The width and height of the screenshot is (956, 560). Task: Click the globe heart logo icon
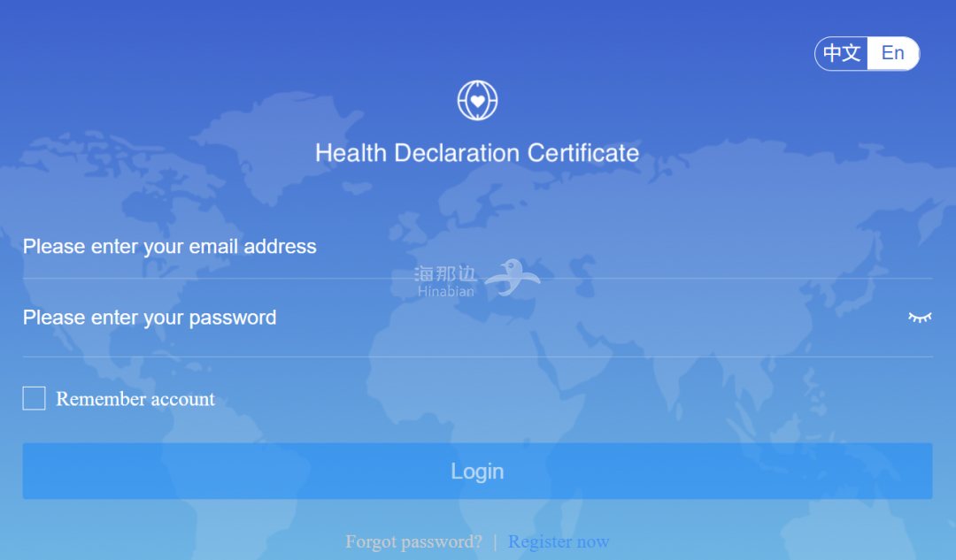pyautogui.click(x=477, y=100)
